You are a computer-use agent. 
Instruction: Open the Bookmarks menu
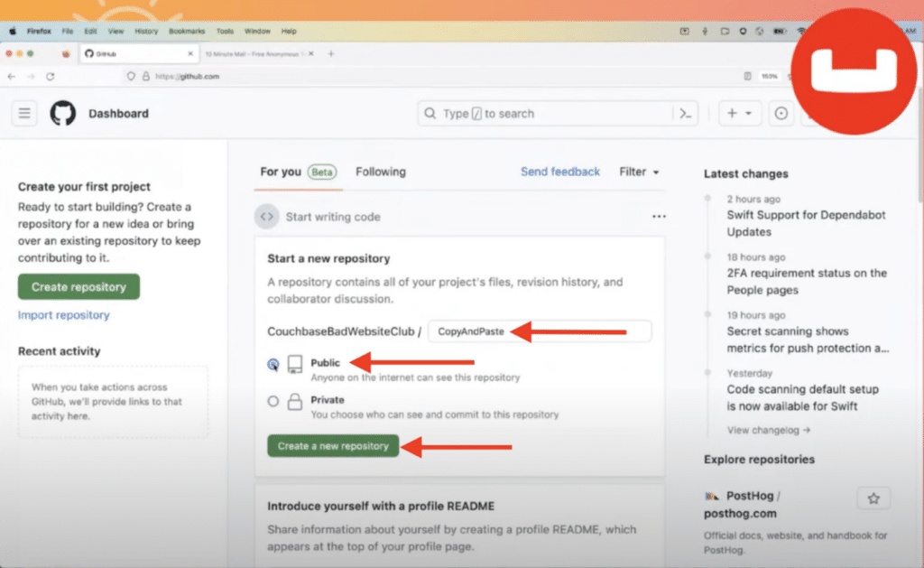coord(186,30)
